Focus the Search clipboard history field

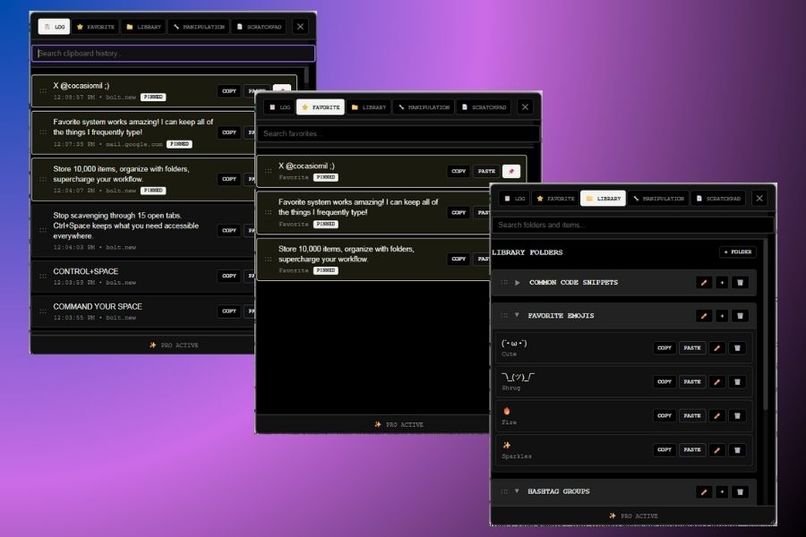(x=173, y=53)
